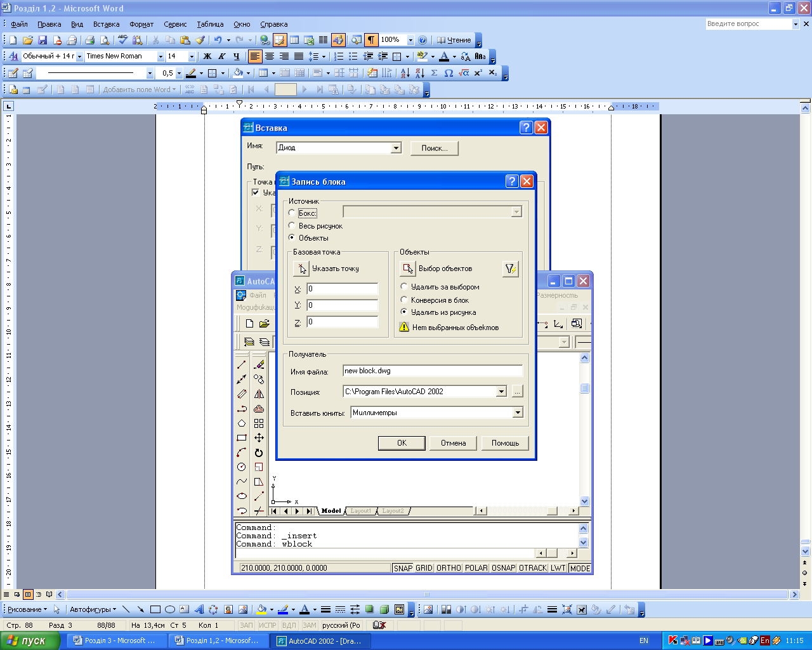Toggle the paragraph marks (¶) icon
The width and height of the screenshot is (812, 650).
point(371,40)
